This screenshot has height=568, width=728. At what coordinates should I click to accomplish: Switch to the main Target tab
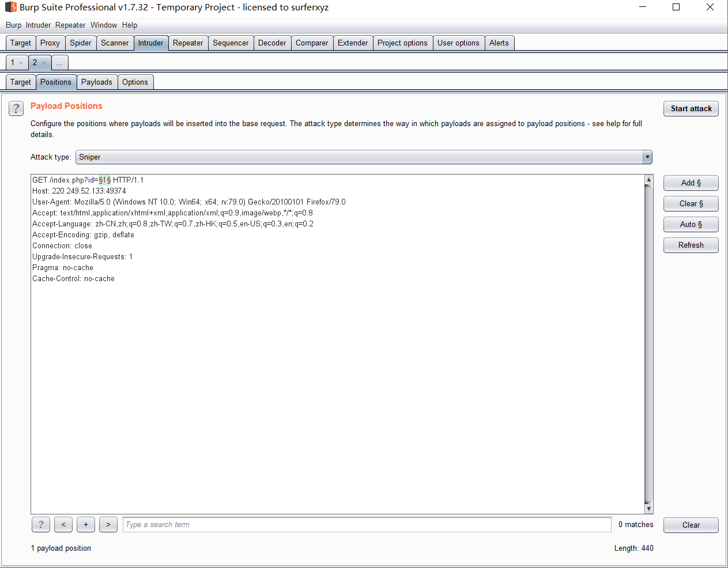21,43
